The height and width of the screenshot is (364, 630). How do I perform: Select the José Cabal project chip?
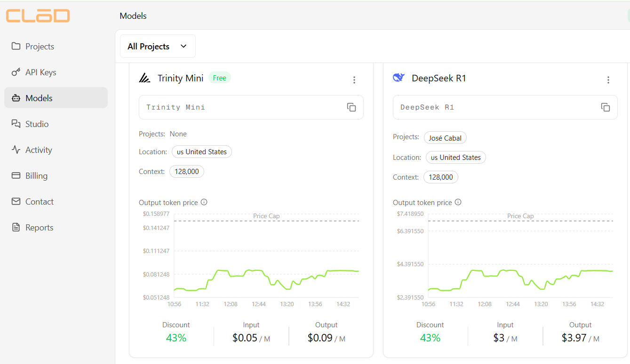(x=445, y=137)
